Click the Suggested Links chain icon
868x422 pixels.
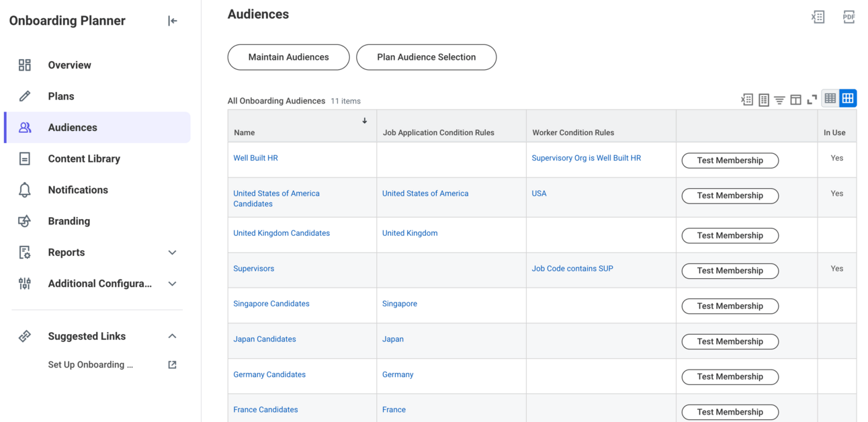point(25,336)
